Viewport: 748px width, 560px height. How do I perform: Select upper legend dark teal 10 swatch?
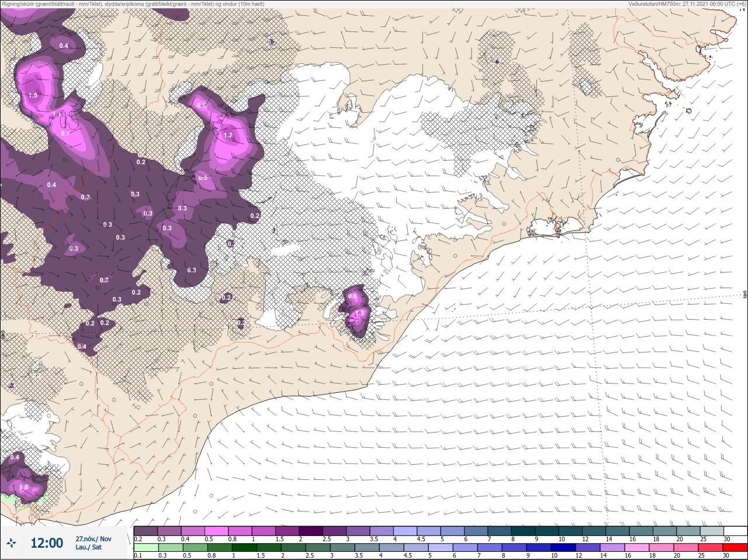[570, 531]
